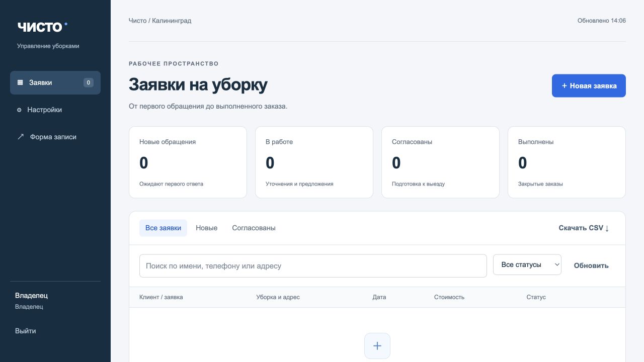Click the Дата column header

coord(379,297)
